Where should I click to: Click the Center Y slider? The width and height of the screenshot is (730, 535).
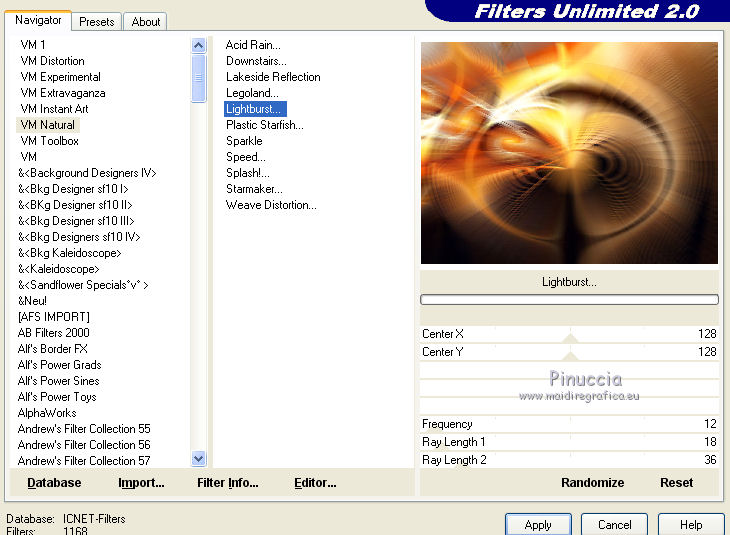click(569, 352)
